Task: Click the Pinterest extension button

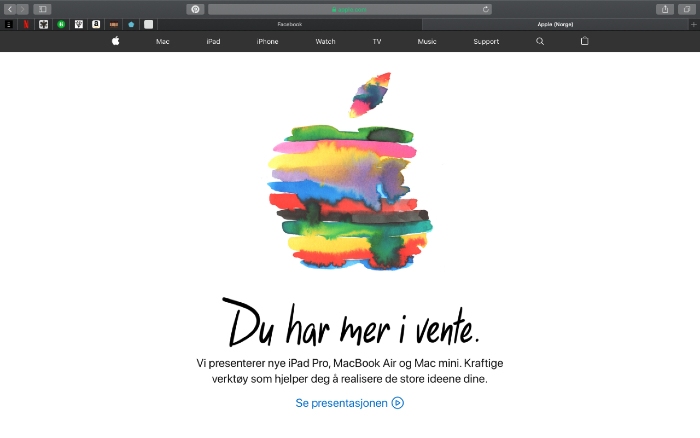Action: point(195,9)
